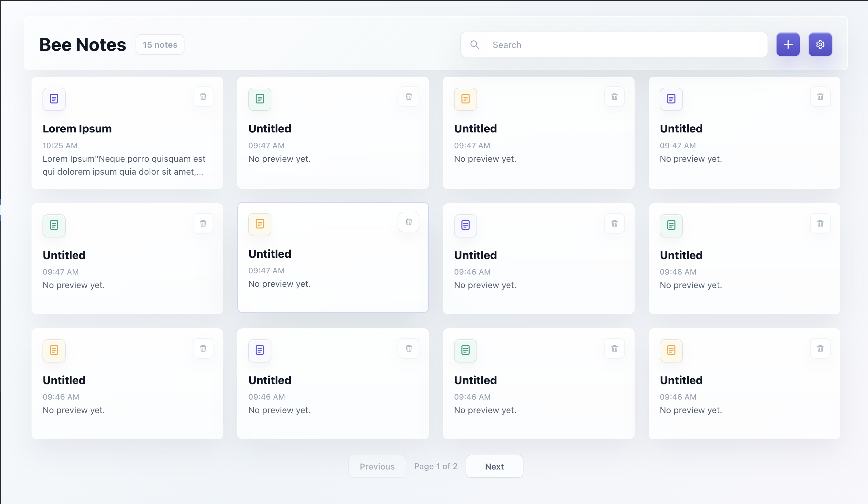
Task: Click the Bee Notes heading
Action: click(x=83, y=44)
